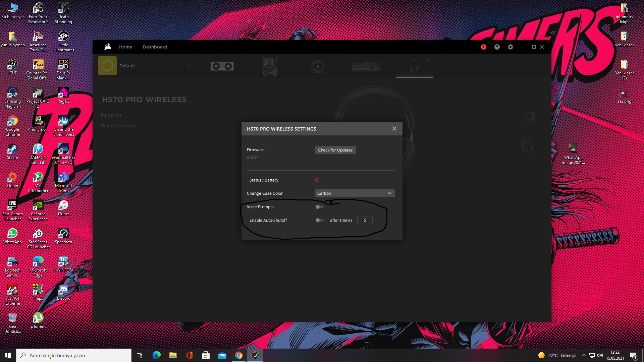Close the HS70 PRO WIRELESS SETTINGS dialog
Viewport: 644px width, 362px height.
394,129
